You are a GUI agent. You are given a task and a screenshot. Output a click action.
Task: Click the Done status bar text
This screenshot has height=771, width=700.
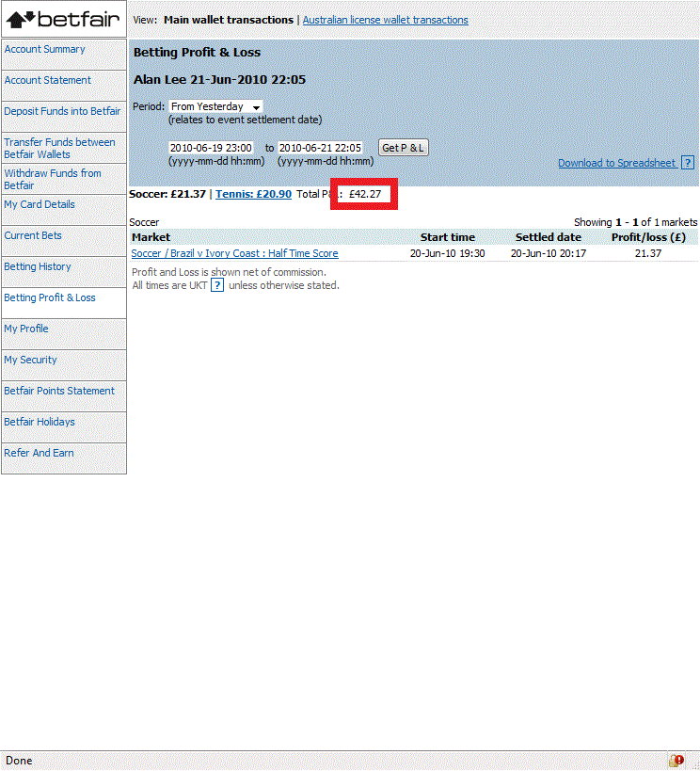click(19, 761)
